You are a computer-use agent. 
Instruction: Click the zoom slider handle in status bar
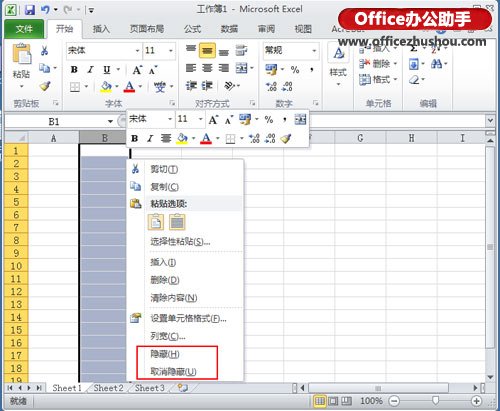435,401
